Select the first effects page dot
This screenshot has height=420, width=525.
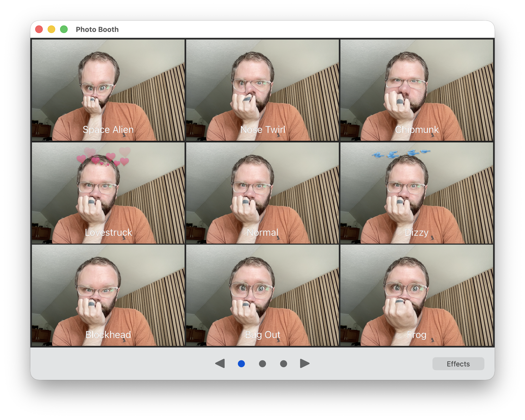coord(241,364)
